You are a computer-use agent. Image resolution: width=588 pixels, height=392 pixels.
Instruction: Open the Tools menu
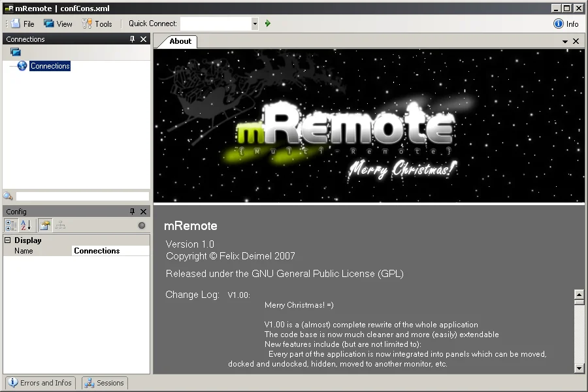coord(97,24)
